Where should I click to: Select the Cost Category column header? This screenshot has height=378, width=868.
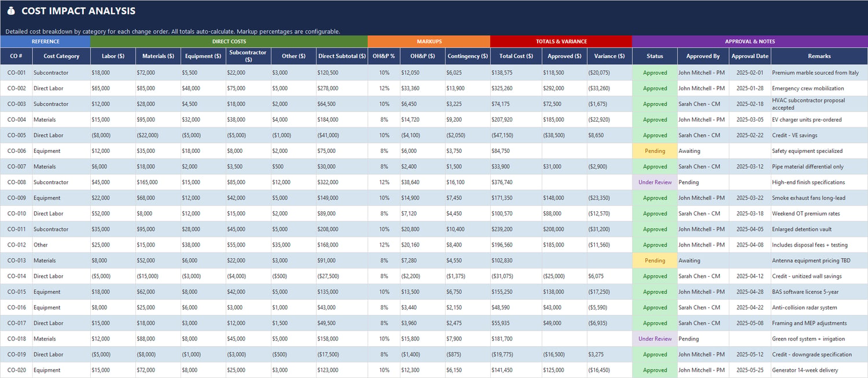click(61, 56)
